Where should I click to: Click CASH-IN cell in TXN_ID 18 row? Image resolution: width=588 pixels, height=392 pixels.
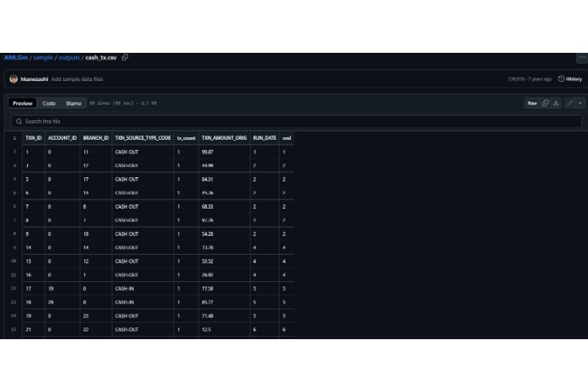click(x=143, y=303)
